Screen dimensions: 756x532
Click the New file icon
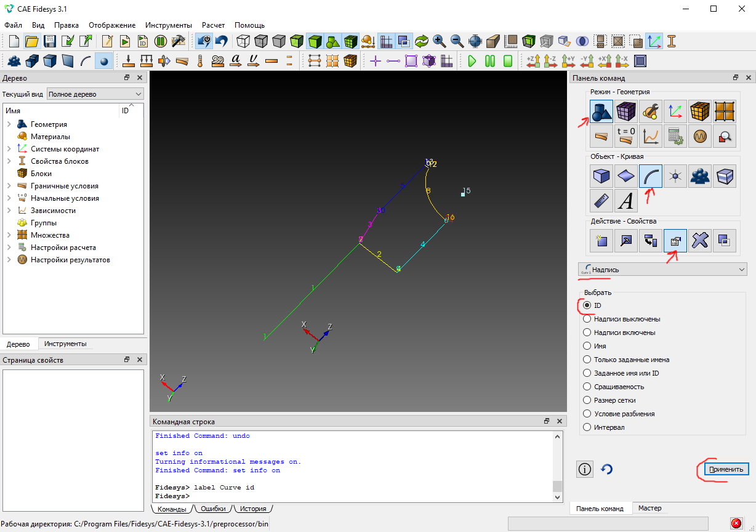[x=14, y=41]
